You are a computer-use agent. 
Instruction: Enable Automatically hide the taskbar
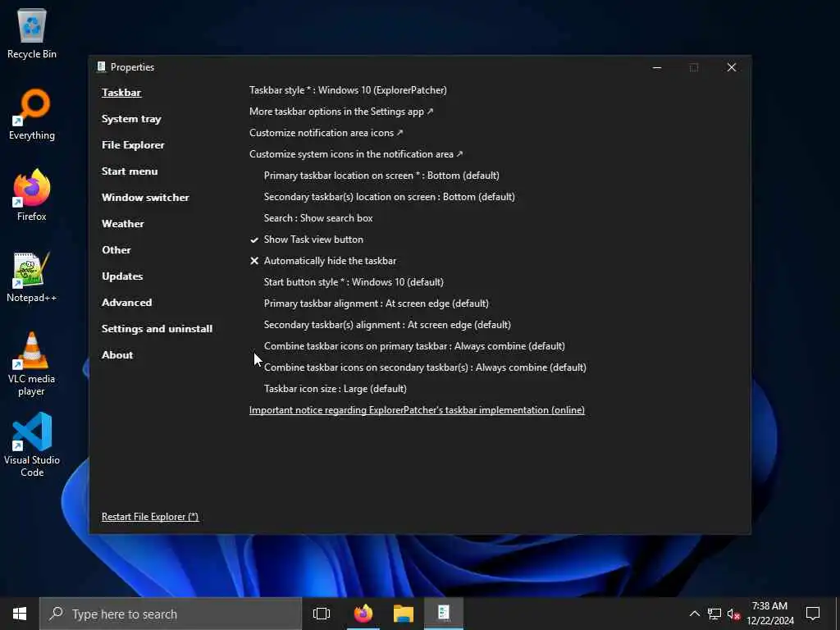click(323, 261)
